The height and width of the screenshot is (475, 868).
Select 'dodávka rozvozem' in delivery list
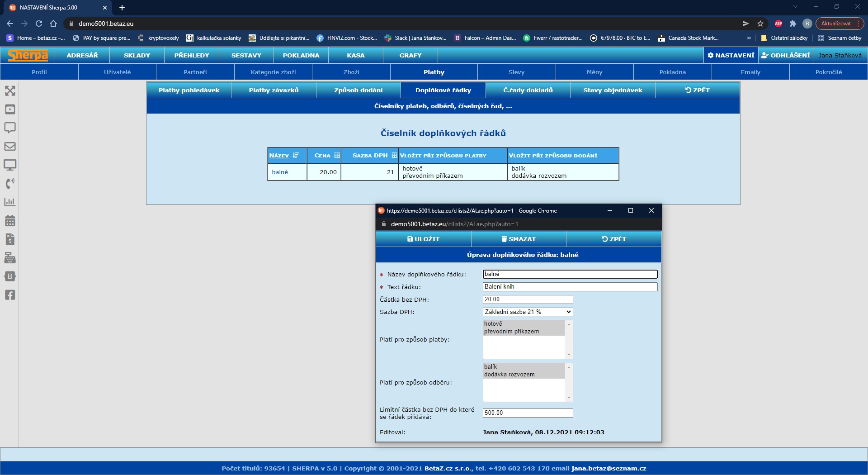(509, 375)
